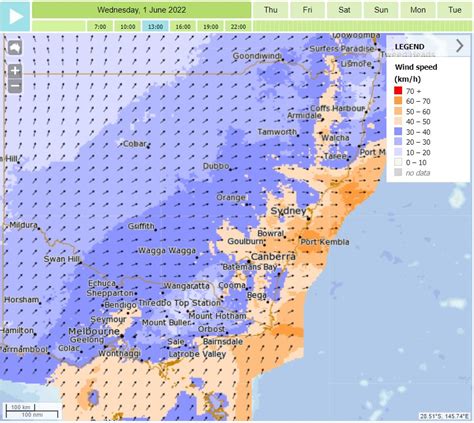
Task: Switch to Mon forecast tab
Action: 418,10
